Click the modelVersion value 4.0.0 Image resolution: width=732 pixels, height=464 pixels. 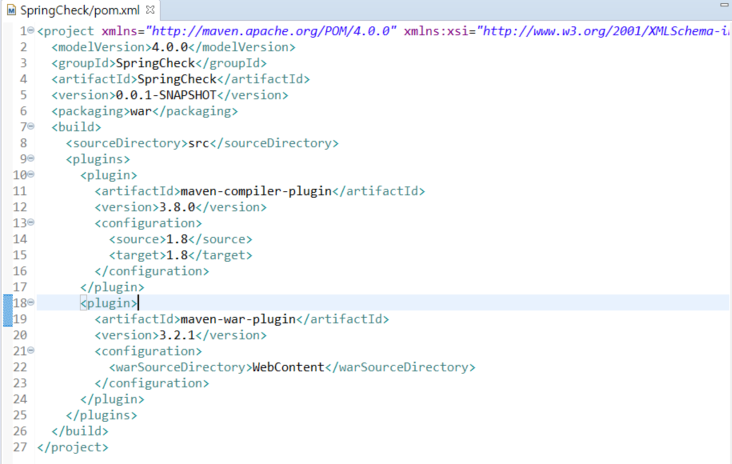[x=169, y=47]
